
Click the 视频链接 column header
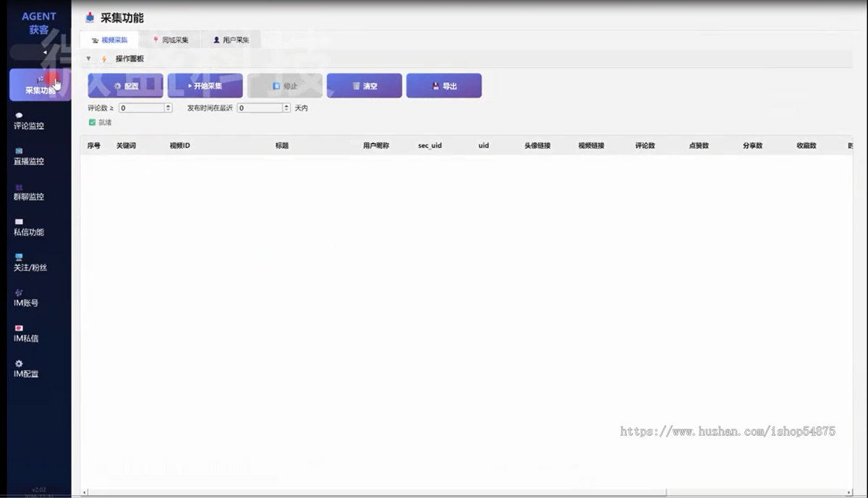click(591, 145)
